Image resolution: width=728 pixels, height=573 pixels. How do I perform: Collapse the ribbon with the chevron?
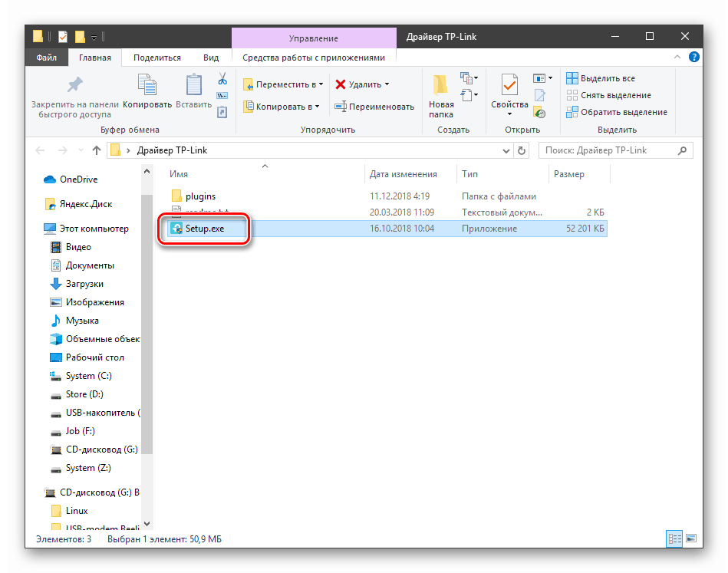677,57
